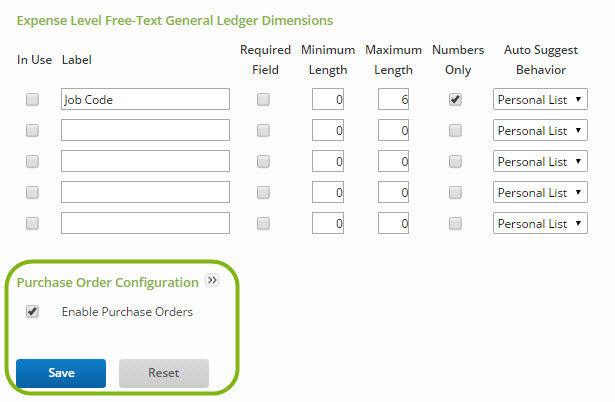The height and width of the screenshot is (402, 615).
Task: Click Minimum Length field in Job Code row
Action: (x=328, y=99)
